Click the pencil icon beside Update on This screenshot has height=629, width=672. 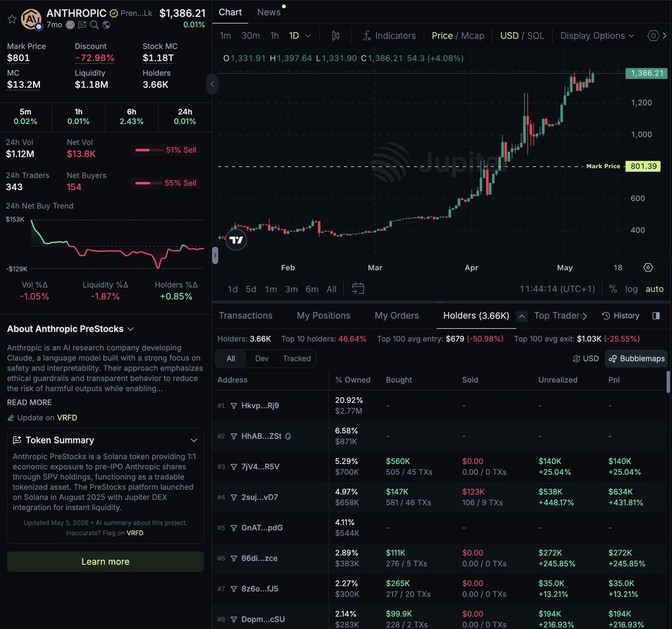tap(11, 418)
